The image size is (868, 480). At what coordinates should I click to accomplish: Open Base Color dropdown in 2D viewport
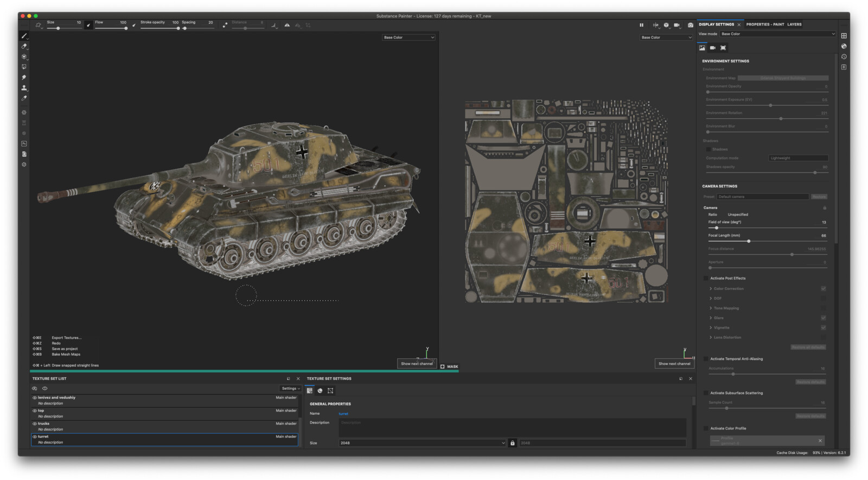666,37
